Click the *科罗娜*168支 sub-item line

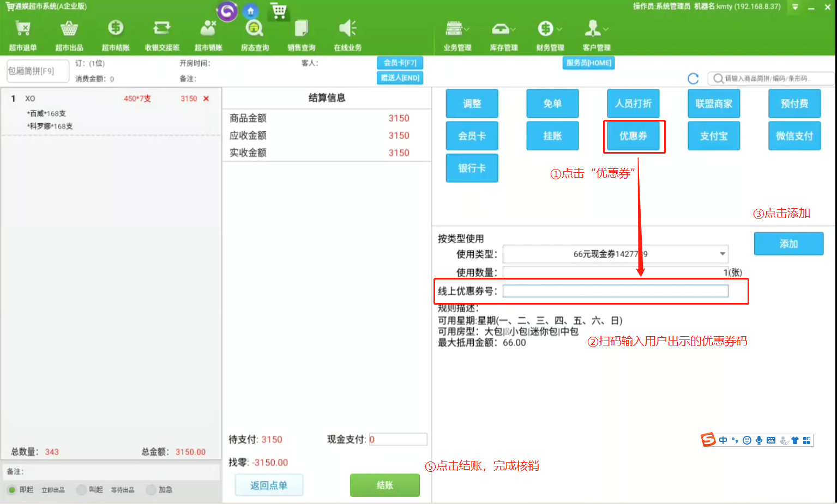tap(50, 126)
